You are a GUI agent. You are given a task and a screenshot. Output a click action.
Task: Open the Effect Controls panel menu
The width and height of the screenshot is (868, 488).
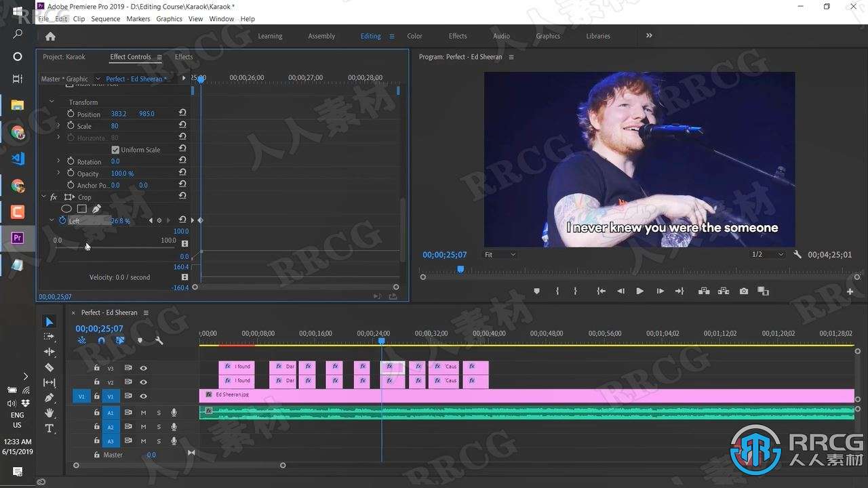tap(159, 57)
